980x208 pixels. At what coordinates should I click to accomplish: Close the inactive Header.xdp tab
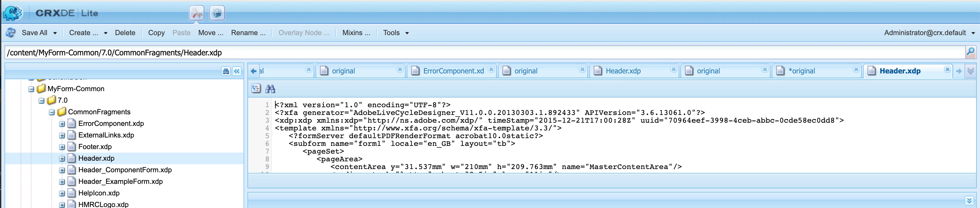673,69
